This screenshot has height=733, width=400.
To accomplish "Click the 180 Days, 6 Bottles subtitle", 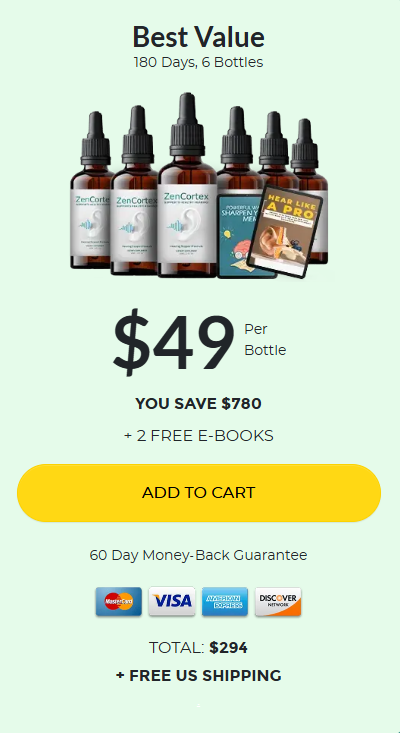I will pyautogui.click(x=199, y=62).
